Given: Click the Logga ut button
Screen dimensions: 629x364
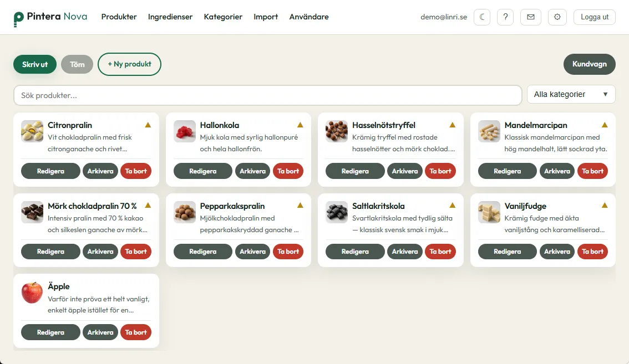Looking at the screenshot, I should 595,17.
